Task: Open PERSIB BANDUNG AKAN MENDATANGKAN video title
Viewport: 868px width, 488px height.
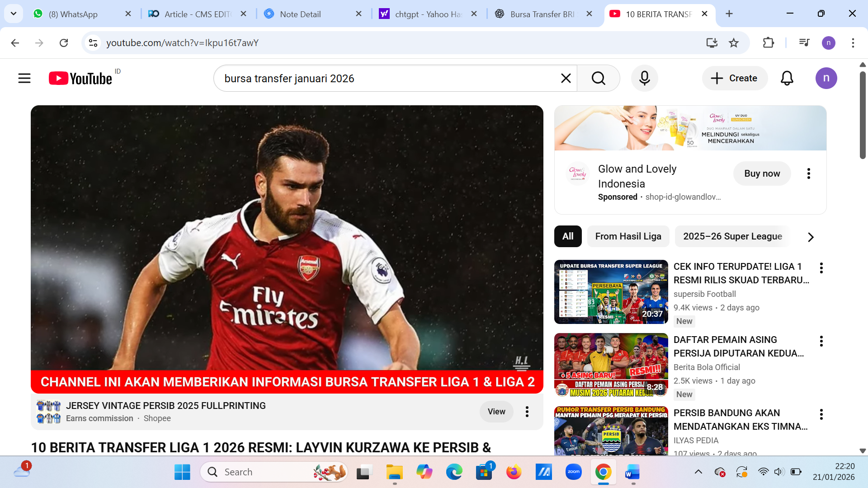Action: (x=741, y=420)
